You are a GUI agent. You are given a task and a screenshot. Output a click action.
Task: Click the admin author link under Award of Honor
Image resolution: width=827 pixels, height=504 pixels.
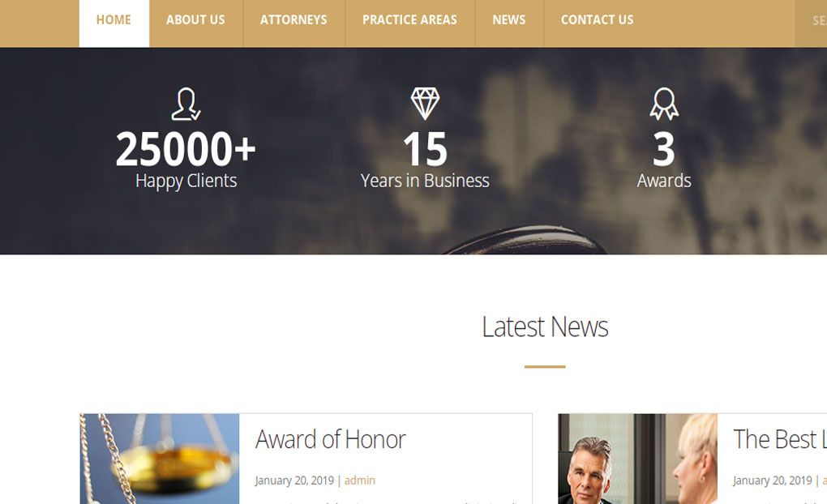click(x=360, y=481)
